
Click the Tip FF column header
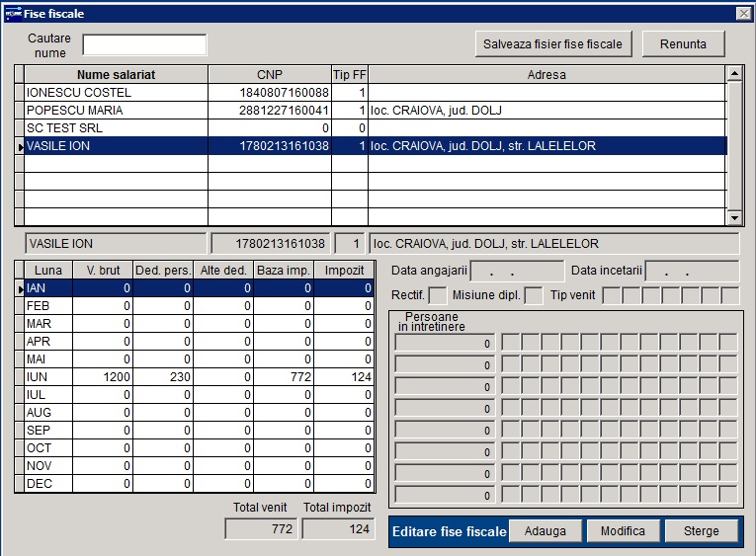[x=350, y=75]
